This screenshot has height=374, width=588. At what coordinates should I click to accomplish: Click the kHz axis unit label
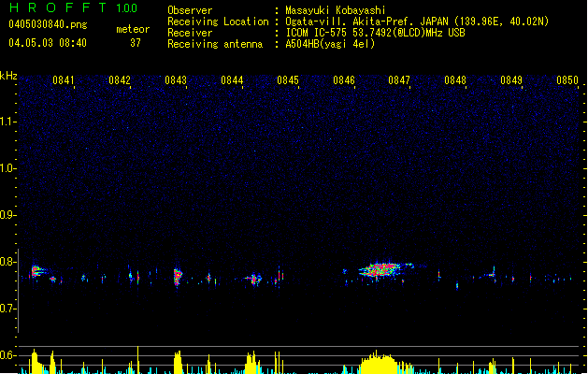(x=8, y=76)
